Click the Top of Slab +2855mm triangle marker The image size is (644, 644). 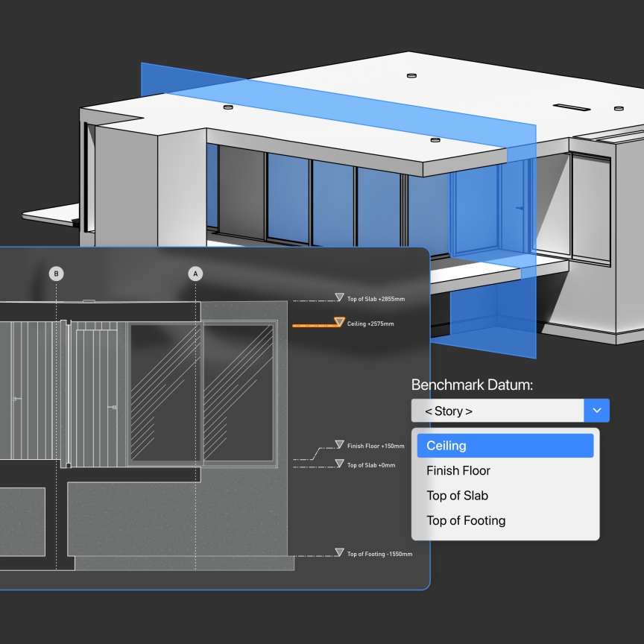340,298
